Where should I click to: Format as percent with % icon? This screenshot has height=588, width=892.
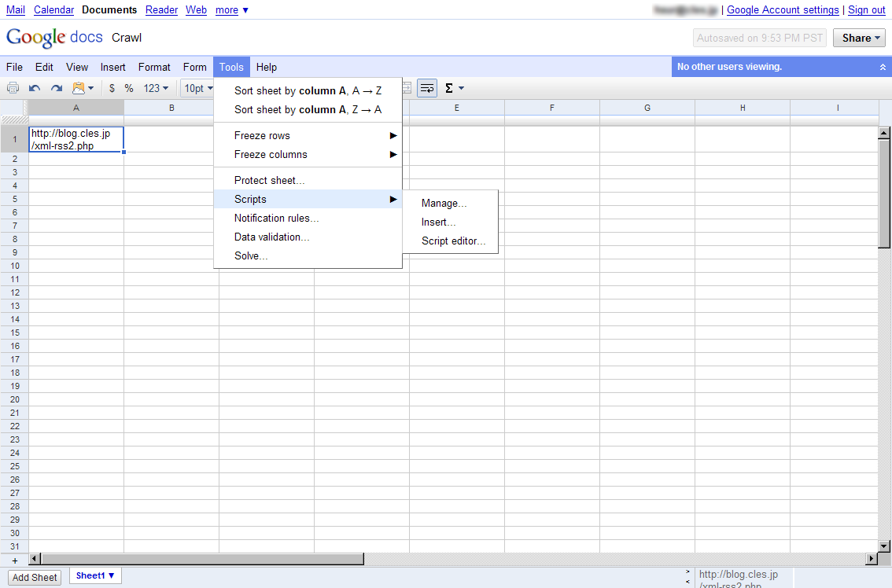pos(129,88)
